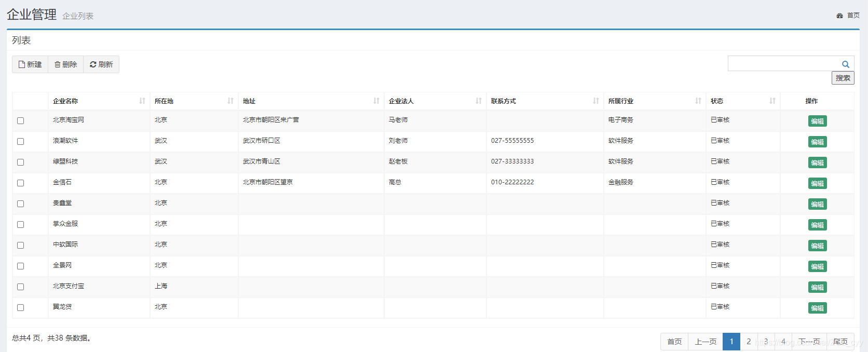Screen dimensions: 868x352
Task: Jump to page 3
Action: pyautogui.click(x=766, y=342)
